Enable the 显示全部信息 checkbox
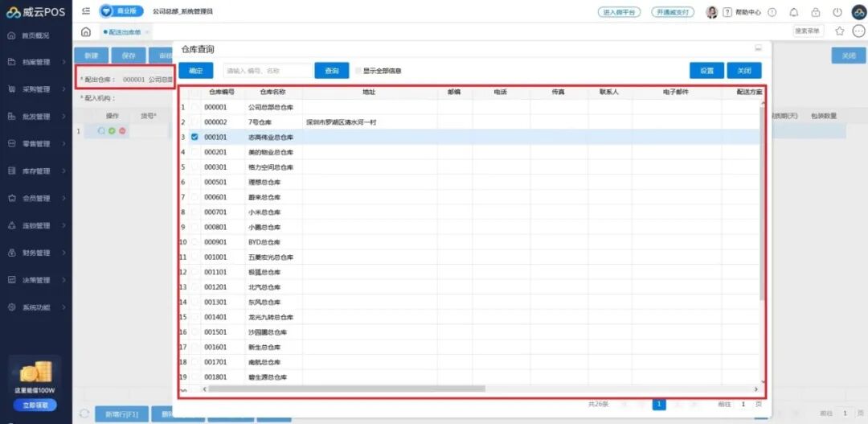This screenshot has width=868, height=424. pyautogui.click(x=358, y=71)
